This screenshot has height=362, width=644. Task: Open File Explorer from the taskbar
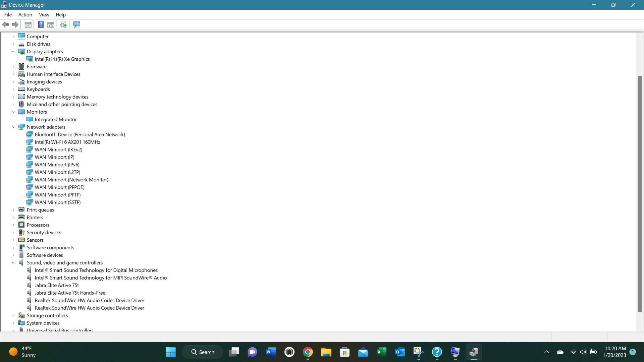tap(326, 352)
